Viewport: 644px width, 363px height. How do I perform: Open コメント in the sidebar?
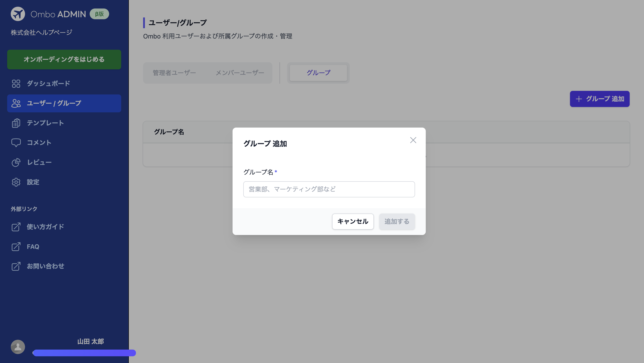[x=64, y=143]
